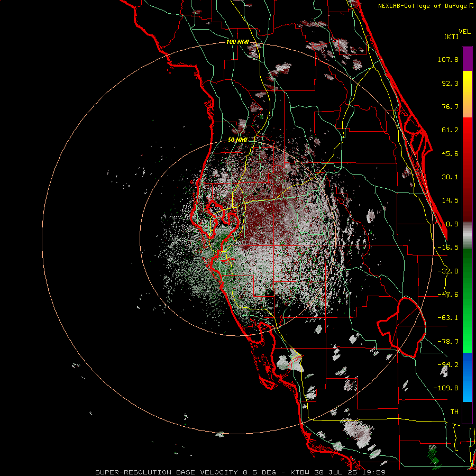This screenshot has height=476, width=476.
Task: Click the 45.6 legend value
Action: pos(450,153)
